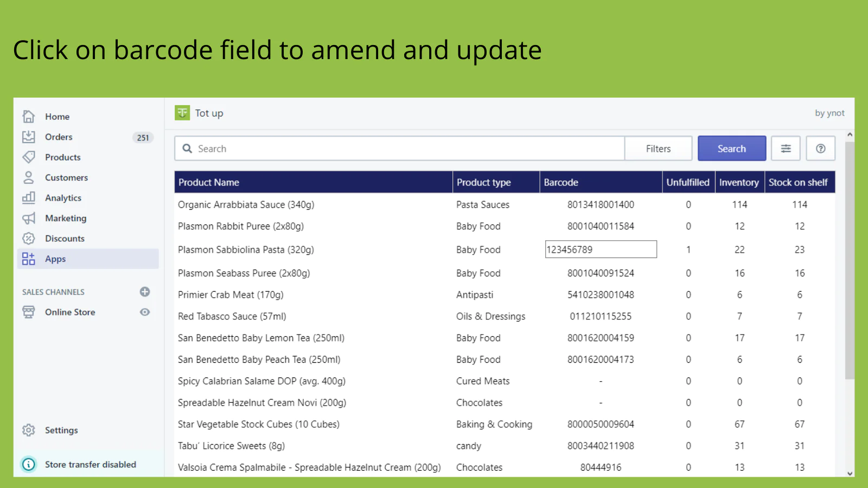Screen dimensions: 868x488
Task: Add a sales channel with plus icon
Action: point(145,292)
